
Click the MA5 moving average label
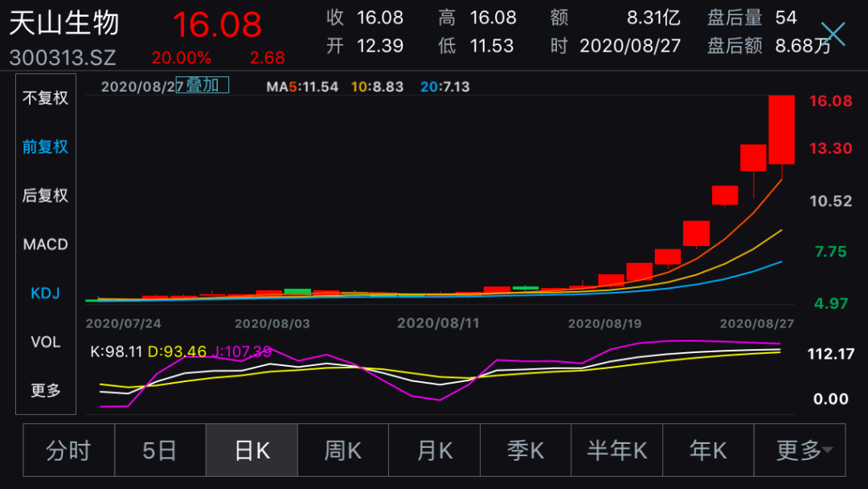point(301,86)
